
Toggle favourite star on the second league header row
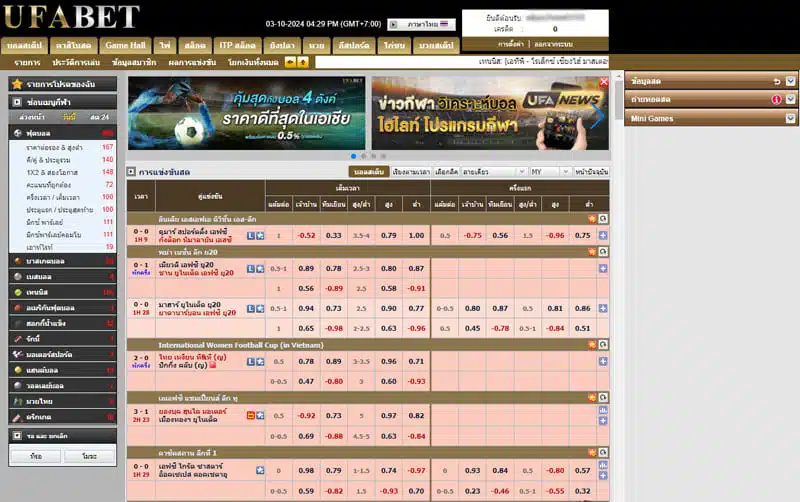pyautogui.click(x=592, y=252)
